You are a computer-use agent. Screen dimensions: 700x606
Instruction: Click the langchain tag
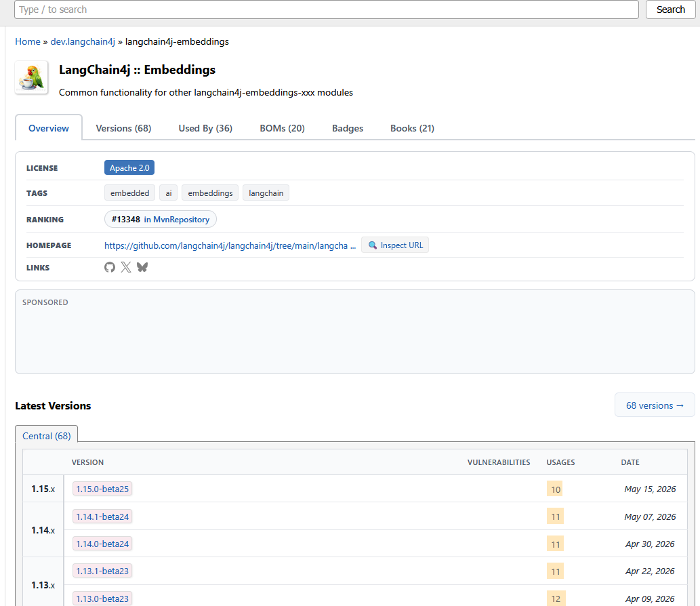pyautogui.click(x=266, y=193)
